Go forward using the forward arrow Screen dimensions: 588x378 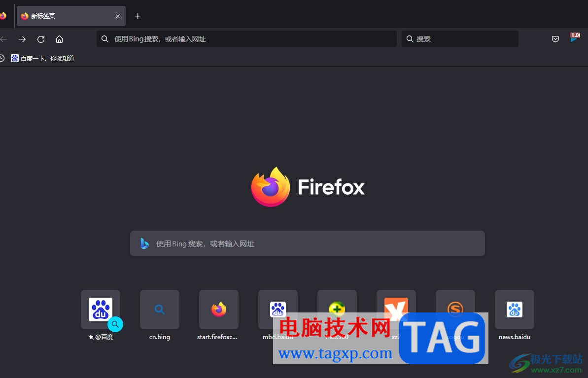[22, 39]
